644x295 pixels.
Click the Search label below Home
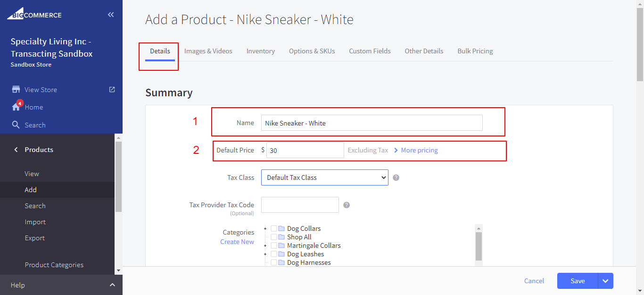[x=35, y=125]
